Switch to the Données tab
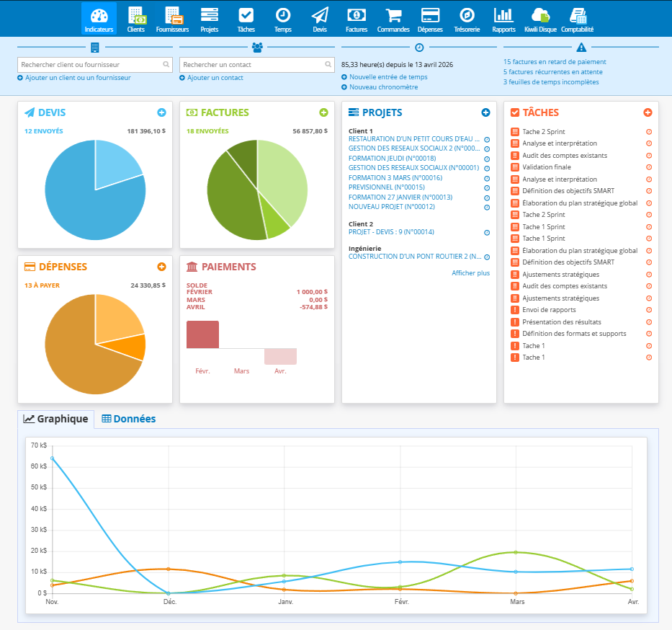The height and width of the screenshot is (630, 672). pyautogui.click(x=129, y=419)
